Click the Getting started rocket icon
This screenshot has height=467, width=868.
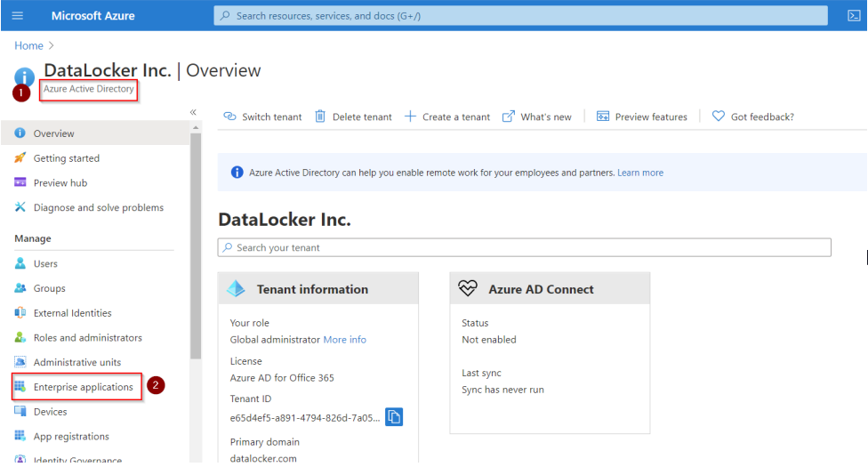click(x=20, y=157)
